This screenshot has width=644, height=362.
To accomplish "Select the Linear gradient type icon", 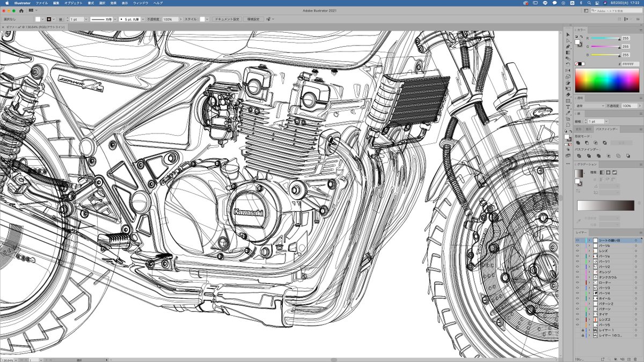I will (x=602, y=172).
